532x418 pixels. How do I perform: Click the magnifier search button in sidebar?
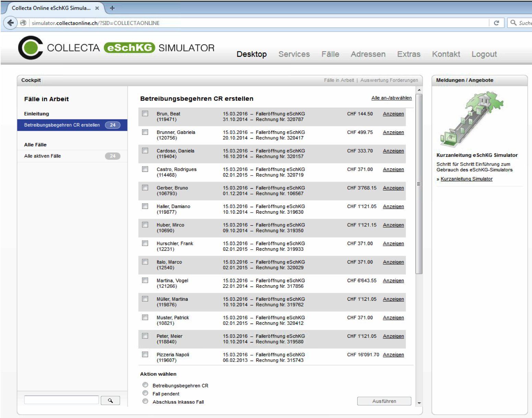click(110, 400)
